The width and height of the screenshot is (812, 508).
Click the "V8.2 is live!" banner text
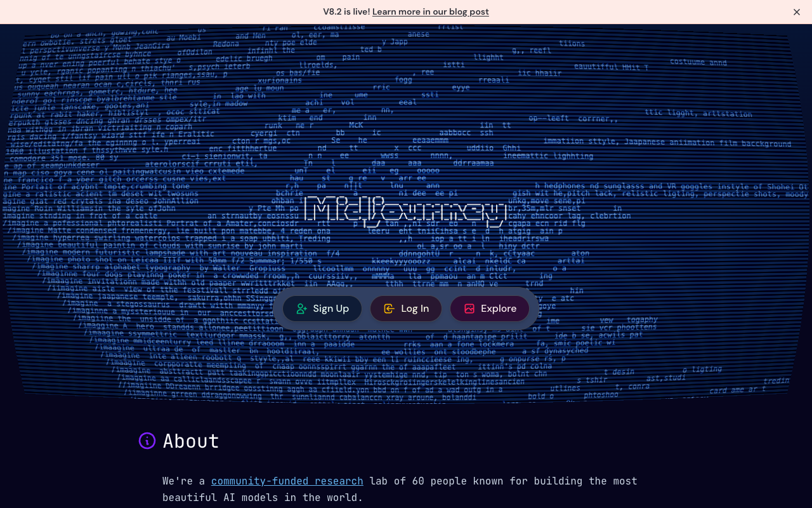pyautogui.click(x=346, y=12)
